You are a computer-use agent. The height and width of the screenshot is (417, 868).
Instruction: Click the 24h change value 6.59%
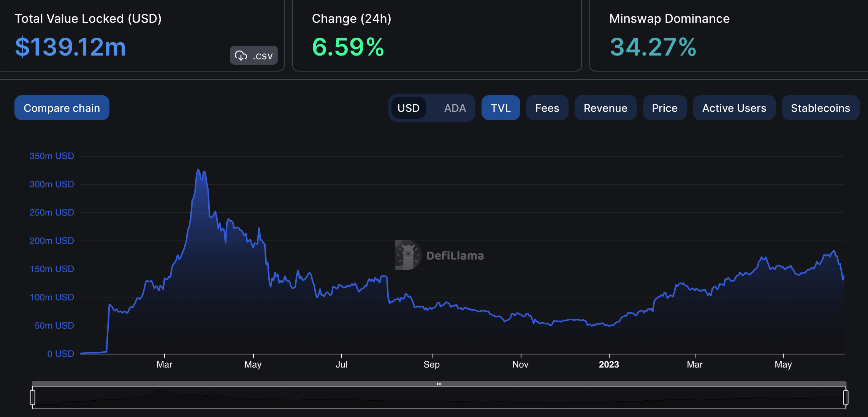(x=348, y=47)
